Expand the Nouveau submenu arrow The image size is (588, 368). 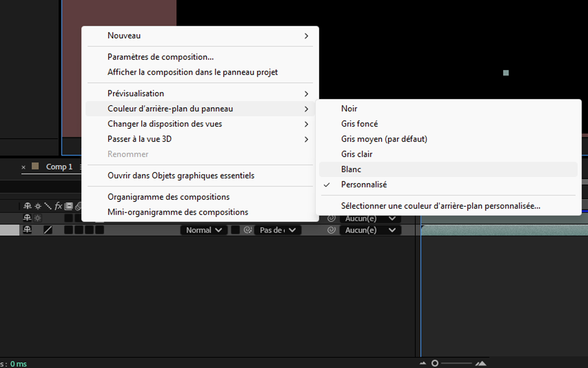(x=307, y=36)
